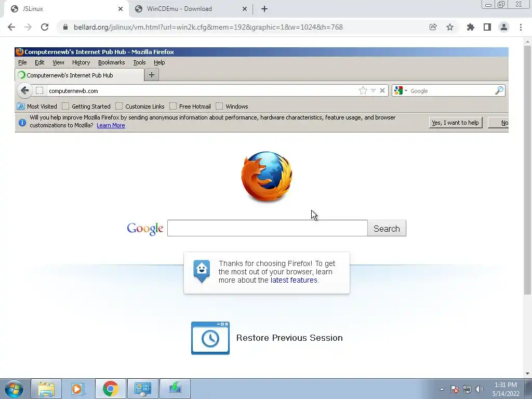Click Firefox page identity icon
532x399 pixels.
[x=39, y=90]
